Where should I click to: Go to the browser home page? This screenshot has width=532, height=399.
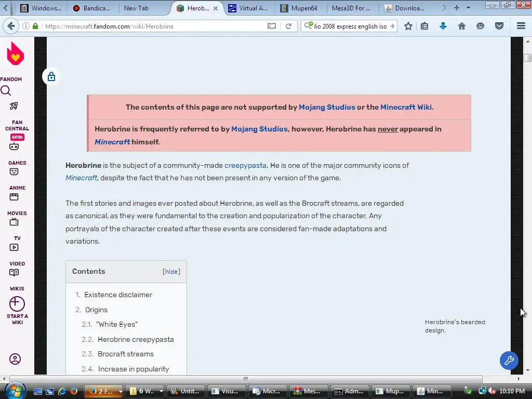(461, 26)
